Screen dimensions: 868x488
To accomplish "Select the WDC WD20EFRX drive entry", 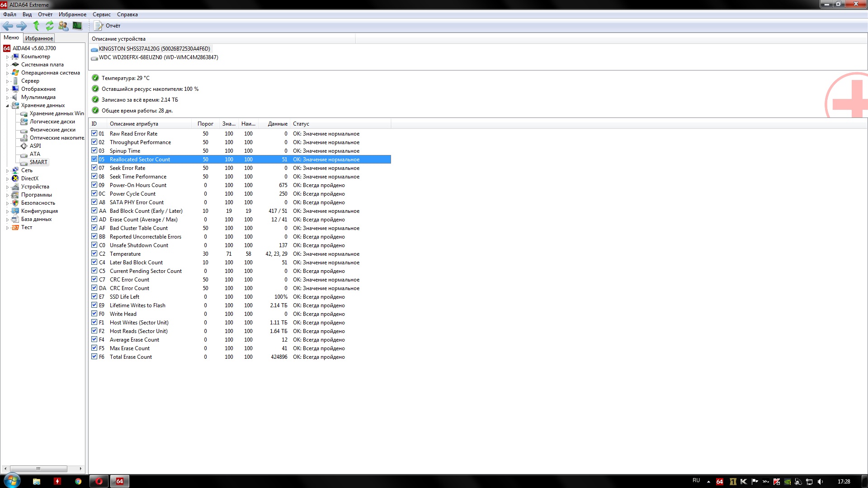I will (x=158, y=57).
